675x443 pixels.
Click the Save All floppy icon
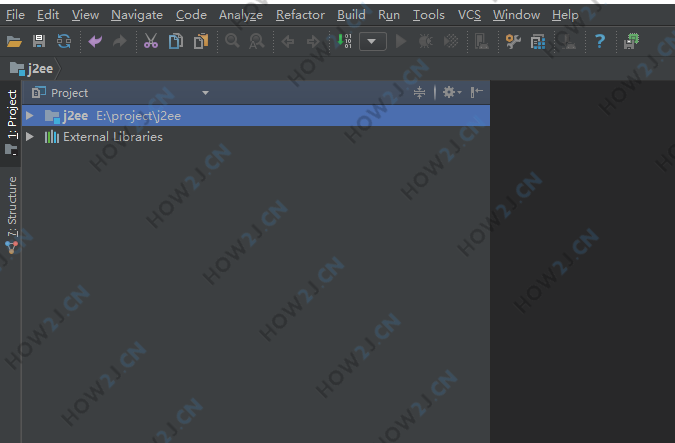tap(39, 41)
